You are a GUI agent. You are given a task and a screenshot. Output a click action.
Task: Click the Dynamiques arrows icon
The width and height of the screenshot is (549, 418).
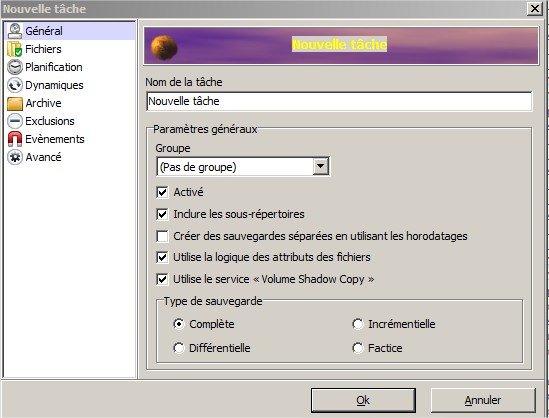(15, 85)
